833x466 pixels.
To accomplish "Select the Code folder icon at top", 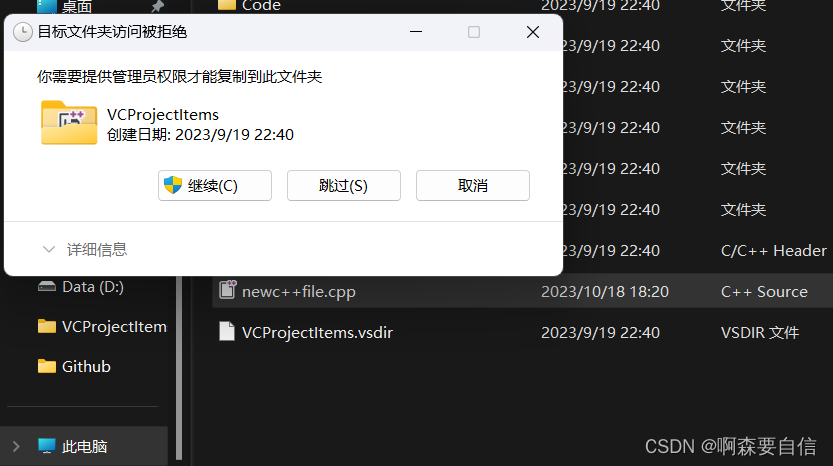I will click(227, 5).
